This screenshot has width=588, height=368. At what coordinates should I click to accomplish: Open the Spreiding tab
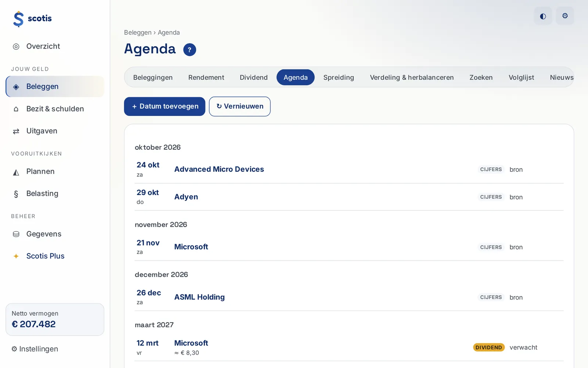[x=339, y=77]
